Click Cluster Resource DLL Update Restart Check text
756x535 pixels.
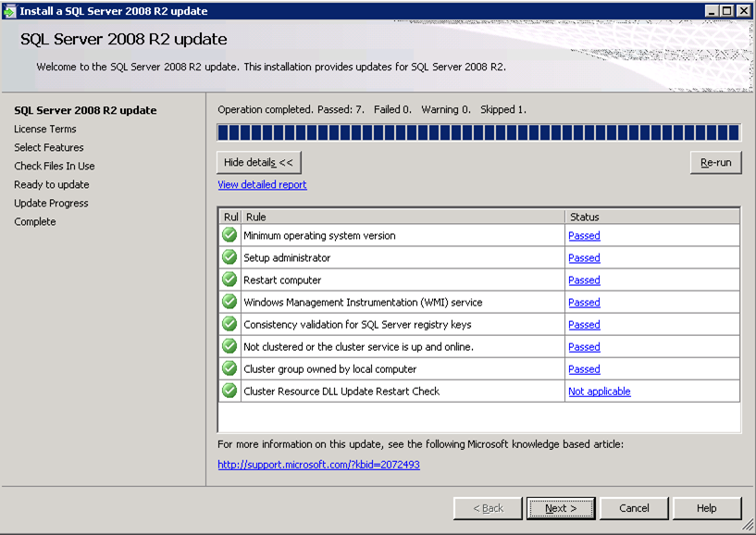click(x=341, y=392)
